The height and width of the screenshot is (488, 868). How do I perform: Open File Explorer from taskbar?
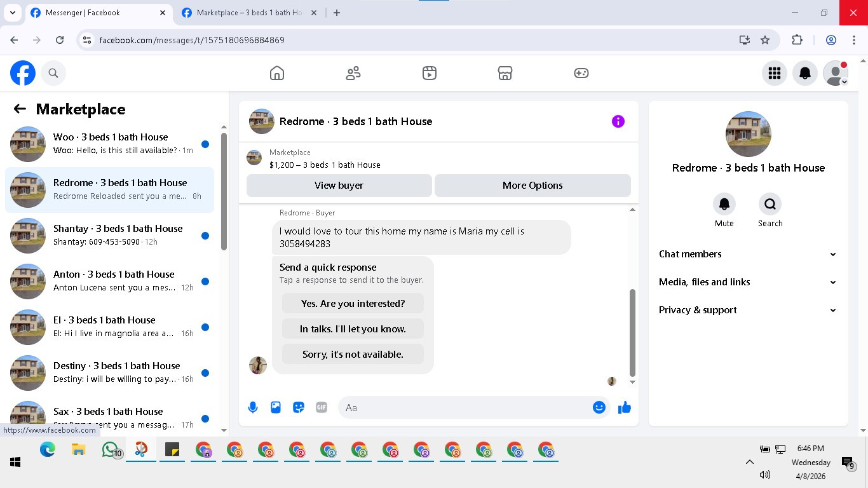click(x=78, y=450)
